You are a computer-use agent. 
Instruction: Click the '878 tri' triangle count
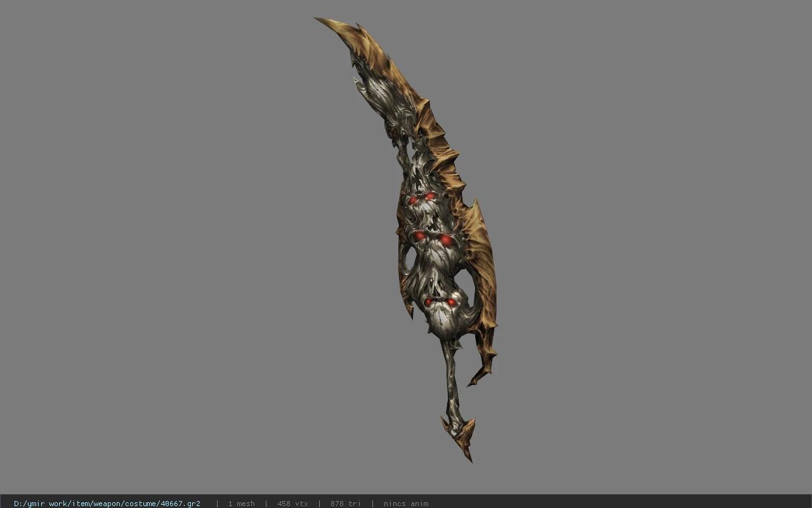point(346,504)
